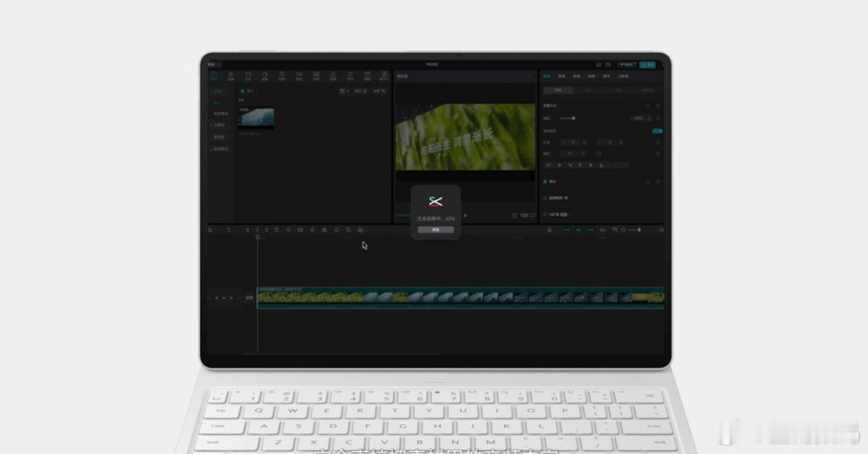Click the 封面 cover button on track
Screen dimensions: 868x454
[x=249, y=297]
